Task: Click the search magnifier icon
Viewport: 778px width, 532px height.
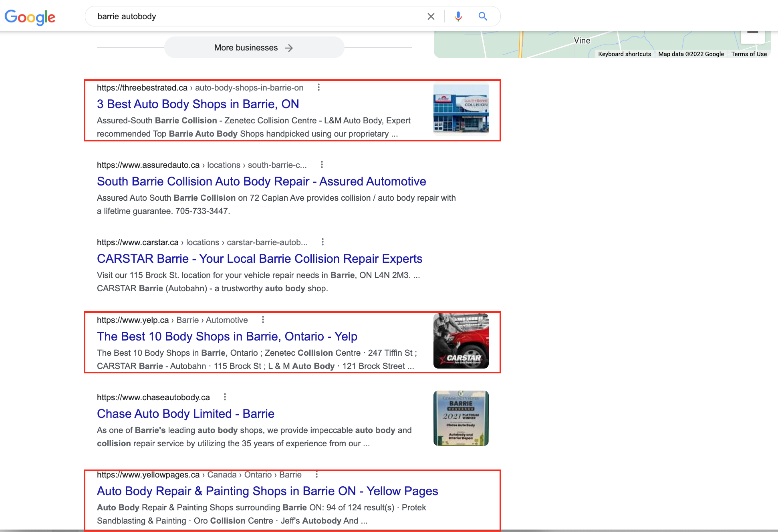Action: tap(482, 16)
